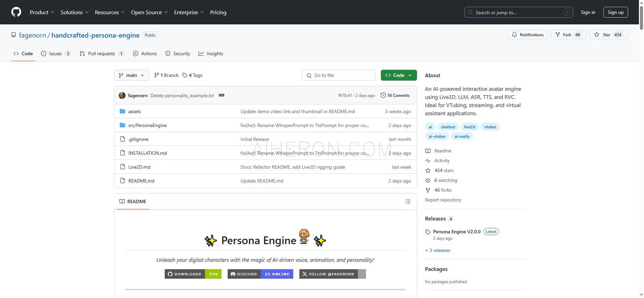Screen dimensions: 644x298
Task: Switch to the Actions tab
Action: click(x=145, y=54)
